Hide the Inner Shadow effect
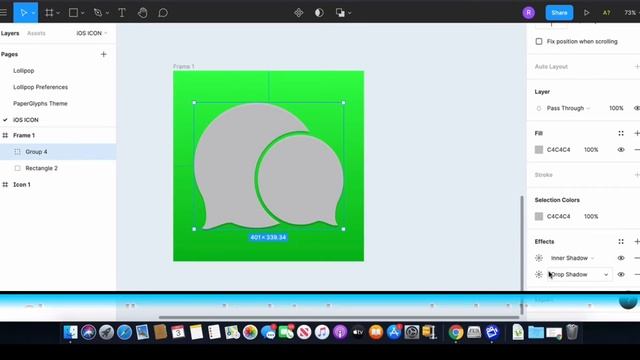Screen dimensions: 640x360 point(621,258)
